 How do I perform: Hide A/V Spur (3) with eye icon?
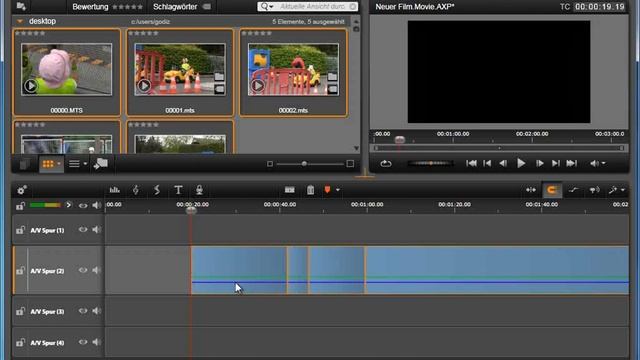click(x=83, y=311)
